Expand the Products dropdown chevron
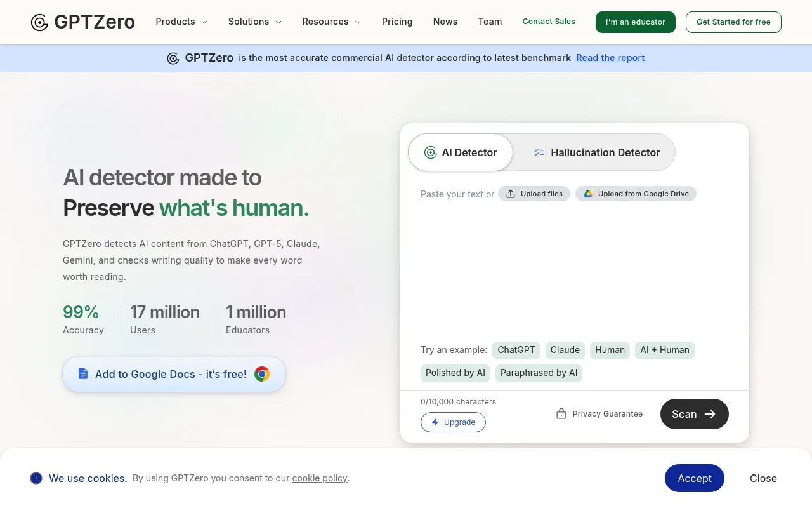Viewport: 812px width, 508px height. [204, 22]
